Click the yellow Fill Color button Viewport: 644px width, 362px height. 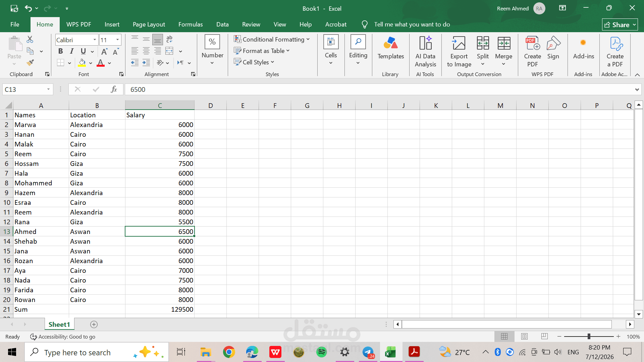pos(82,63)
